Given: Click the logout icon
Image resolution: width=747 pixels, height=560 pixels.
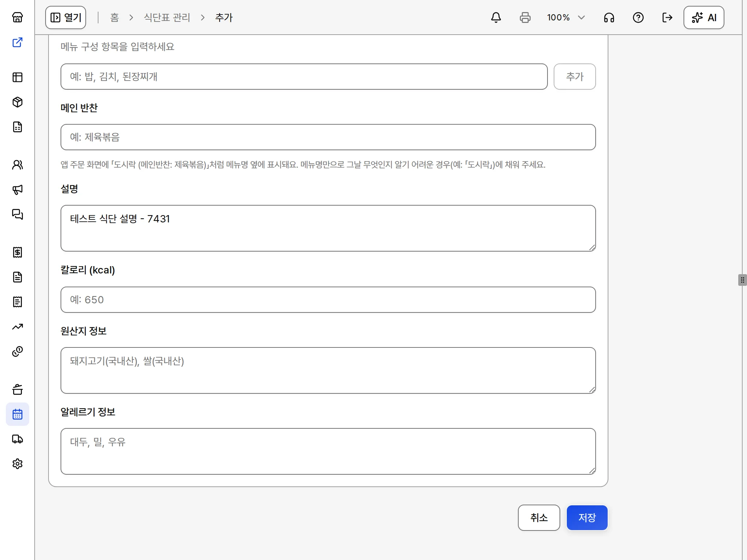Looking at the screenshot, I should click(667, 17).
